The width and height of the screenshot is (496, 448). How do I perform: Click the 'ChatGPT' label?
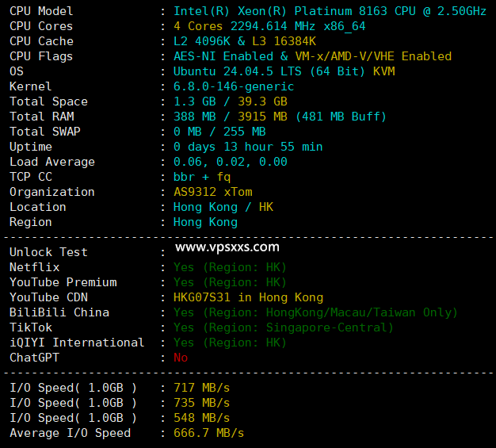35,358
